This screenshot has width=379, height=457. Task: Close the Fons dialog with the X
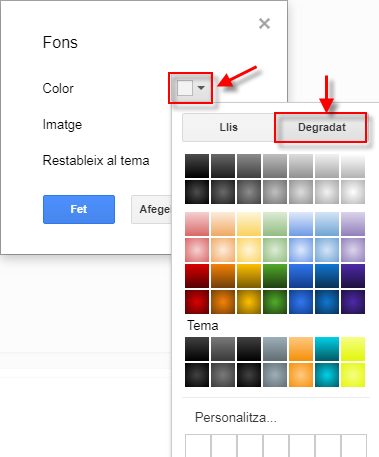pos(264,23)
